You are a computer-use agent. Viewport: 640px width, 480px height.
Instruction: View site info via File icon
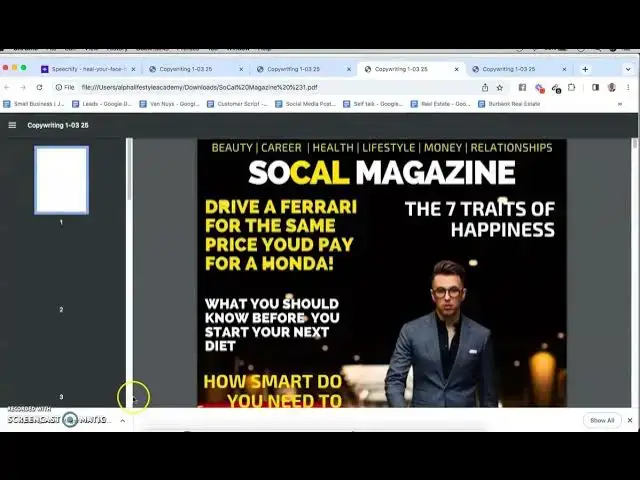click(65, 87)
